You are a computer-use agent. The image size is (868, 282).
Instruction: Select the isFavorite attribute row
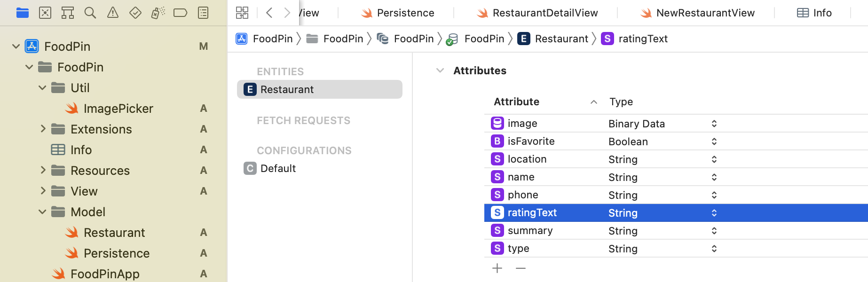click(676, 141)
